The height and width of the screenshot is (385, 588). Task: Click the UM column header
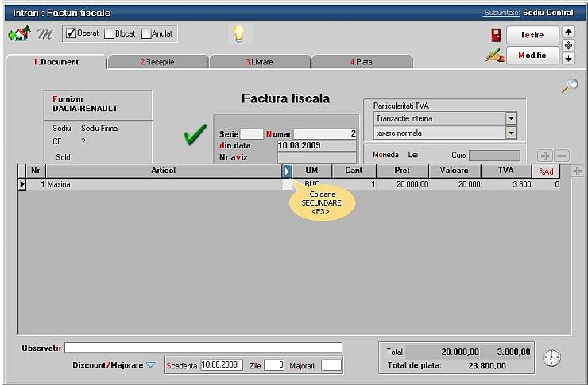click(x=312, y=171)
